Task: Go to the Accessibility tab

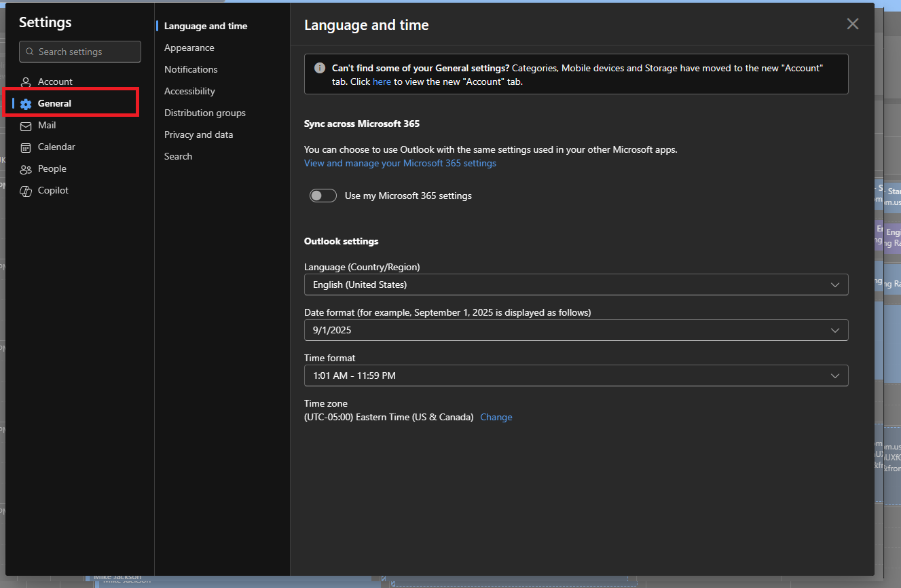Action: pos(189,91)
